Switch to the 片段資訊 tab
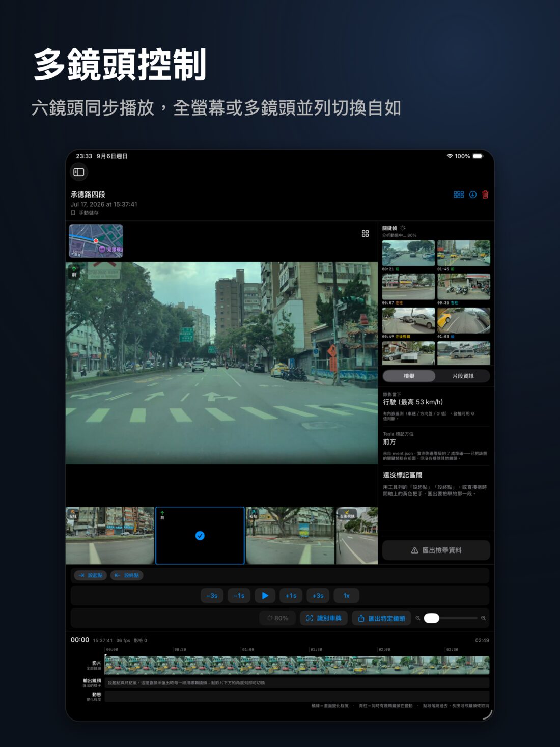Screen dimensions: 560x747 [463, 376]
